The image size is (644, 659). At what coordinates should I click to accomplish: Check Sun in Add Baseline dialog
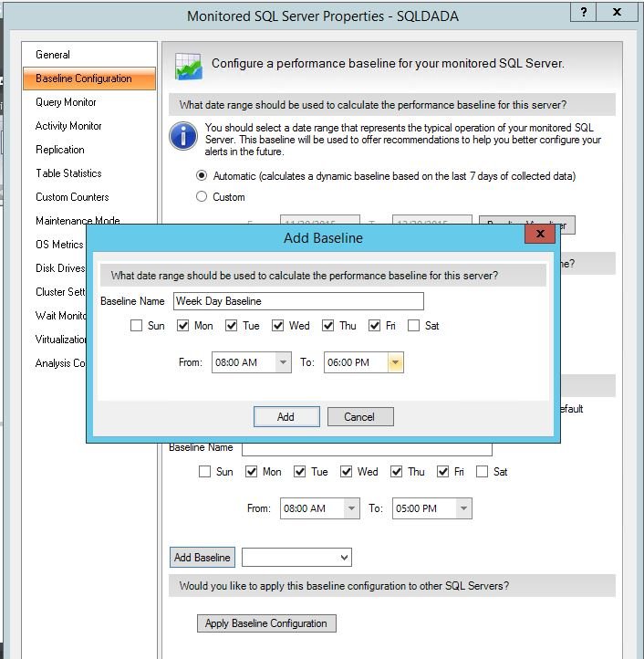click(136, 326)
